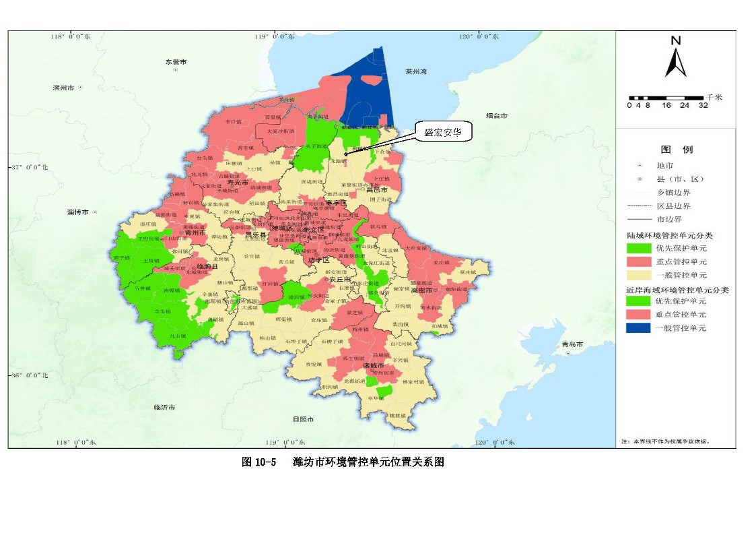Click the 莱州湾 bay label
The image size is (756, 535).
click(417, 71)
